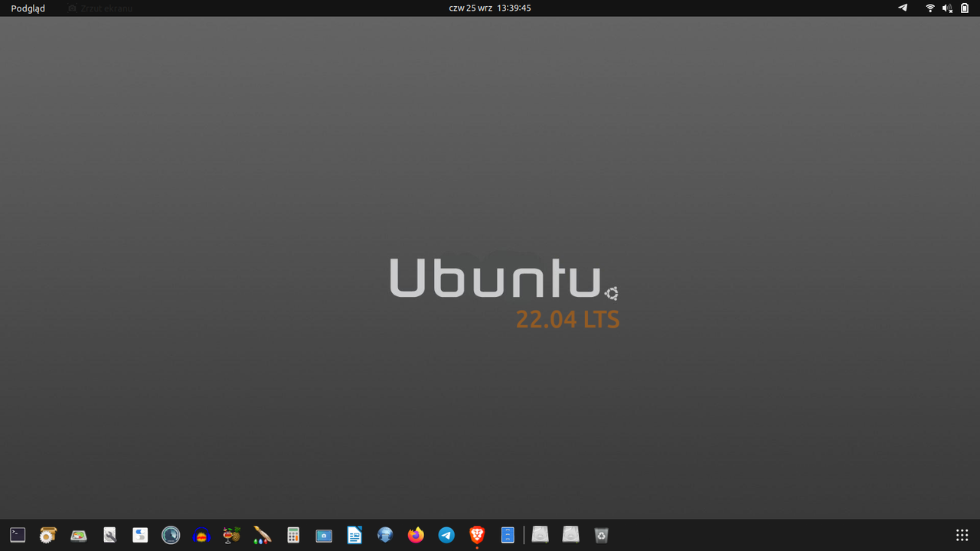
Task: Open the drive icon beside the Files cabinet
Action: coord(541,536)
